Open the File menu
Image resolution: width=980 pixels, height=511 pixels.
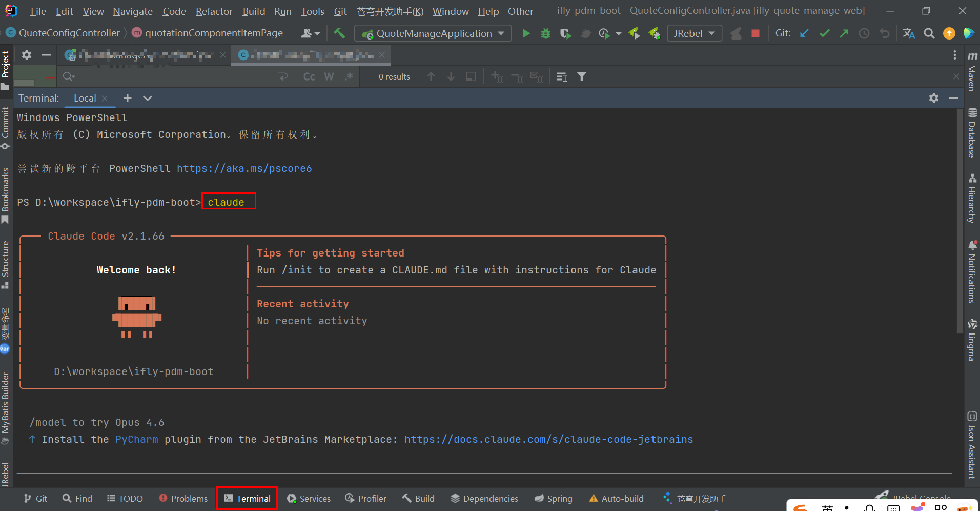[x=38, y=11]
